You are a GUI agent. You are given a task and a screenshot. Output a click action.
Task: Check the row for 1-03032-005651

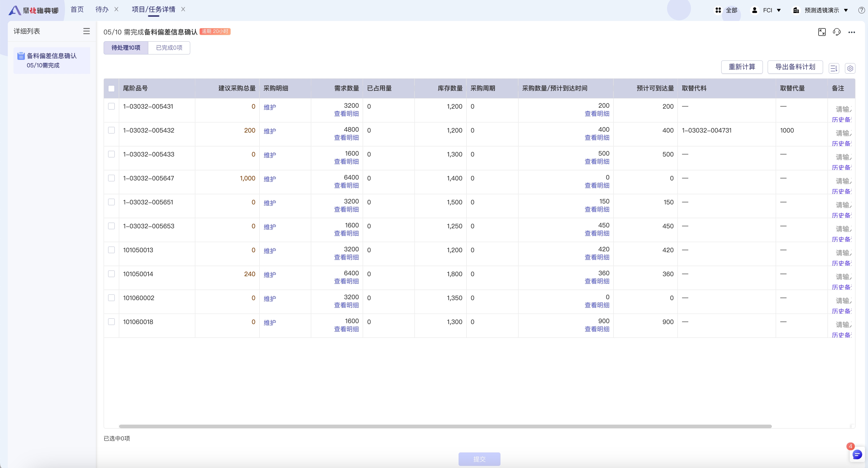(x=111, y=202)
